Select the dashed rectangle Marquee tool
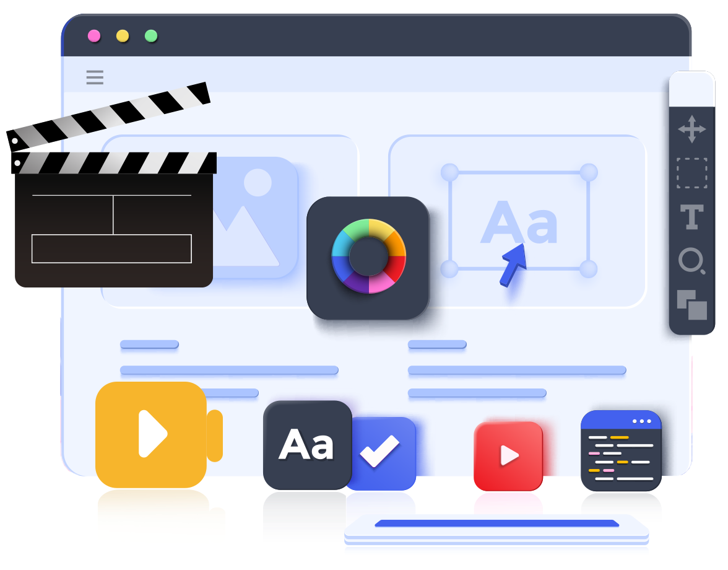Screen dimensions: 728x570 [x=691, y=173]
